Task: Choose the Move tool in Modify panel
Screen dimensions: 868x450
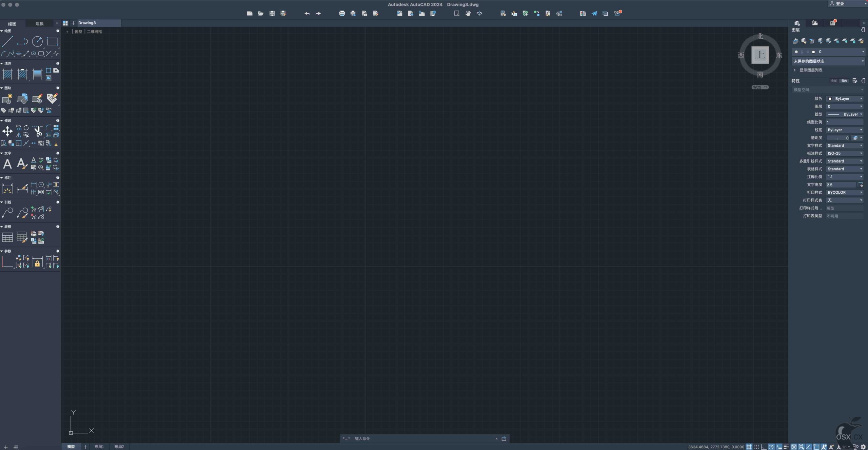Action: tap(7, 131)
